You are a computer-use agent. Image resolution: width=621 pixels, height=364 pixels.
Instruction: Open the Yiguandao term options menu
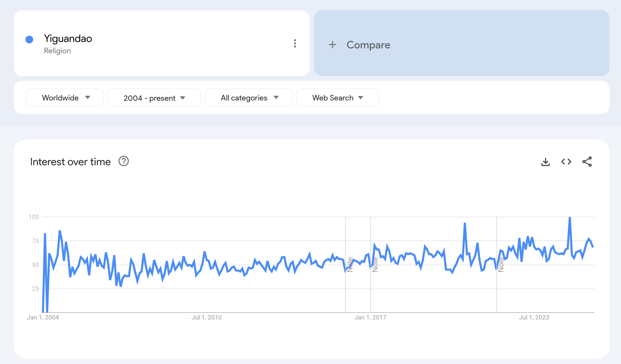(295, 43)
